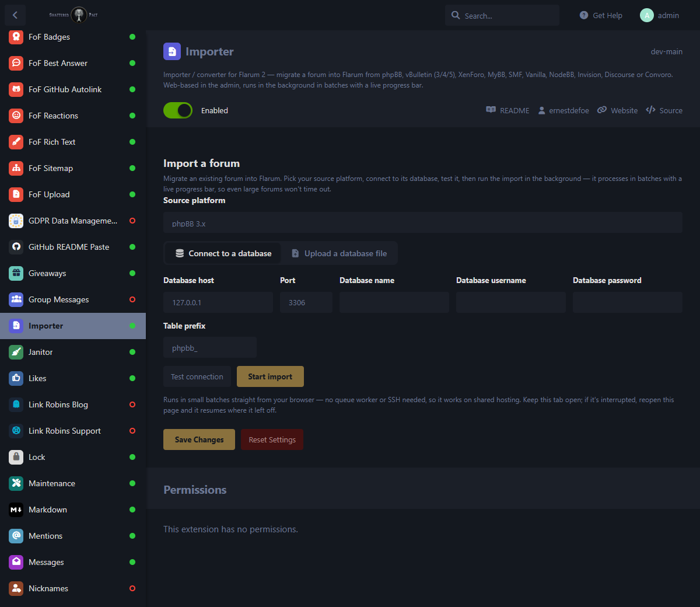Switch to Upload a database file tab
The image size is (700, 607).
point(339,253)
